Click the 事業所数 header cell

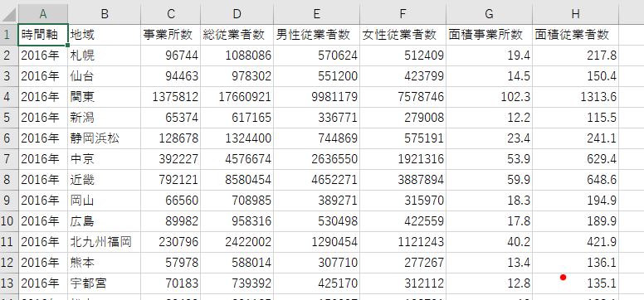(170, 35)
